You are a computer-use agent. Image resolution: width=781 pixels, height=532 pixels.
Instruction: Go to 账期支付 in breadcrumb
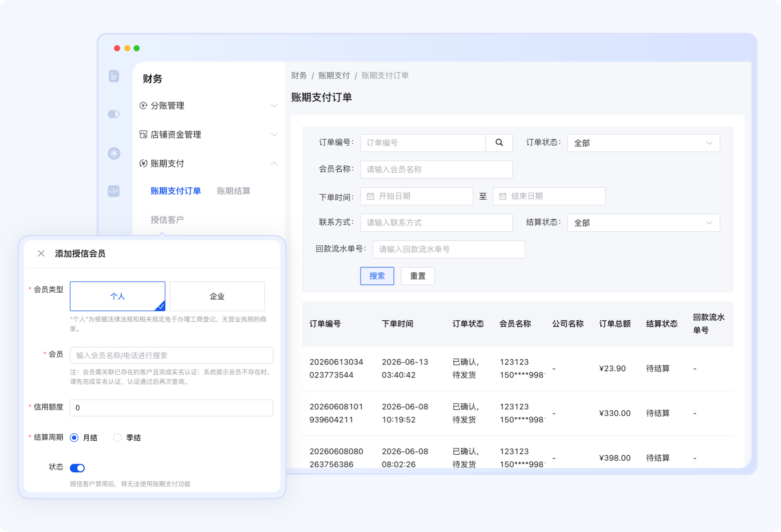334,75
